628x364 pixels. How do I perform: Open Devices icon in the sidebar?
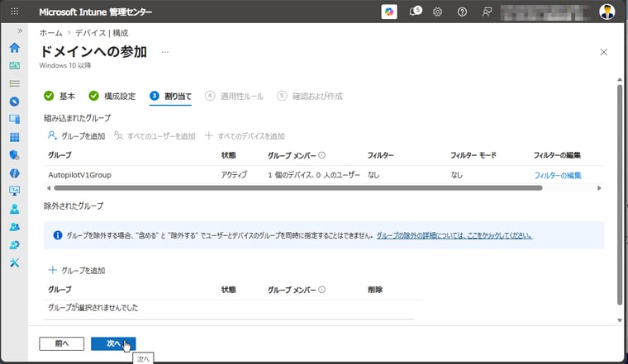coord(14,119)
